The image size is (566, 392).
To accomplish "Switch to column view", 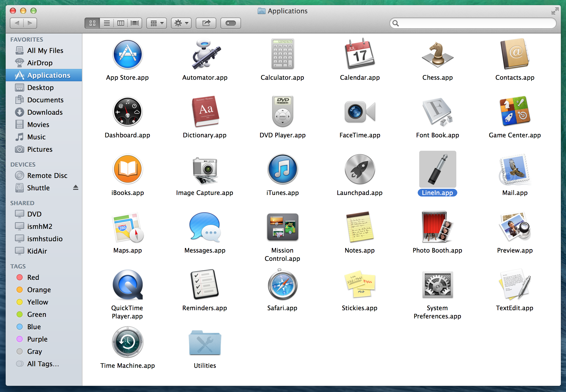I will (121, 23).
